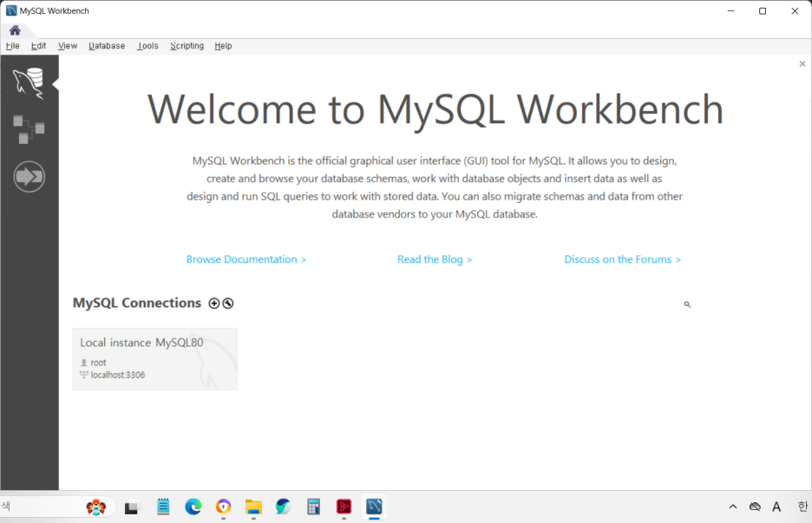This screenshot has height=523, width=812.
Task: Click the 'root' user label in connection tile
Action: (98, 363)
